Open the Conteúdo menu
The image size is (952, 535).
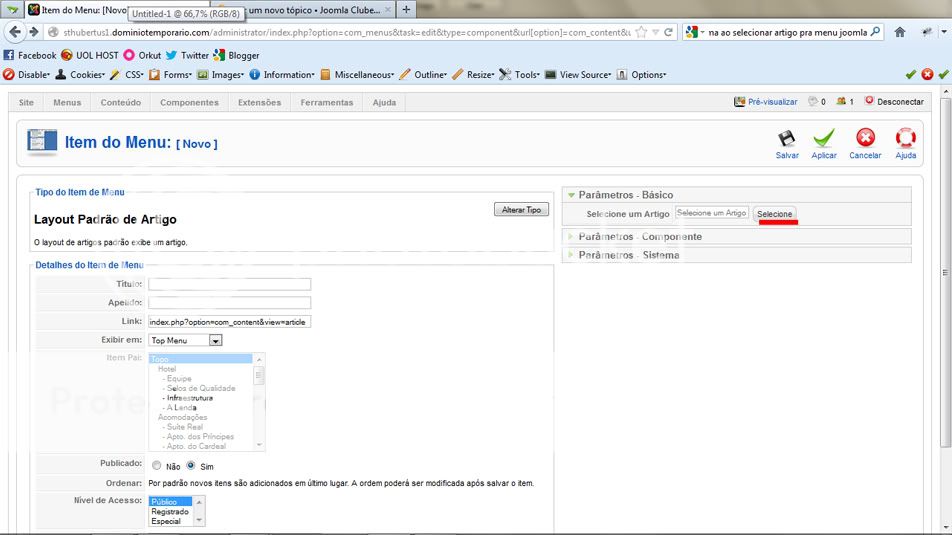click(120, 102)
